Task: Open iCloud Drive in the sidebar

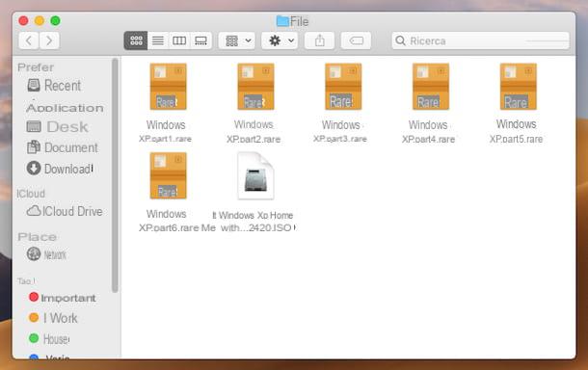Action: coord(72,211)
